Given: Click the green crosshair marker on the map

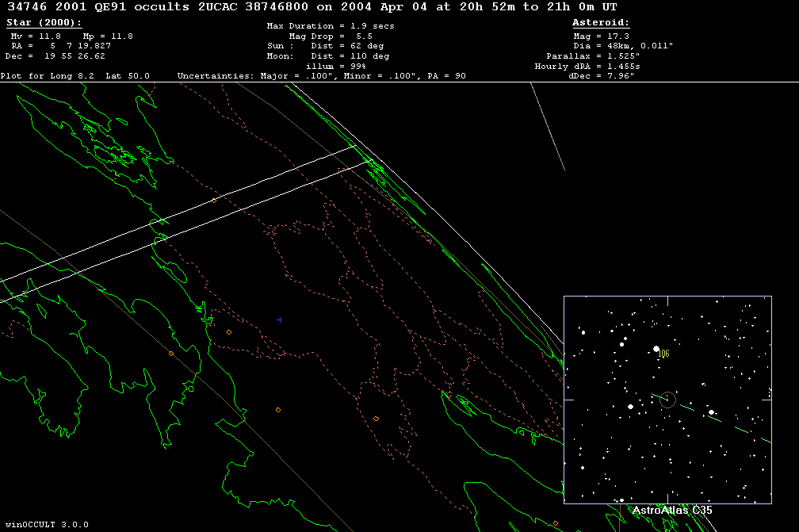Looking at the screenshot, I should 280,320.
